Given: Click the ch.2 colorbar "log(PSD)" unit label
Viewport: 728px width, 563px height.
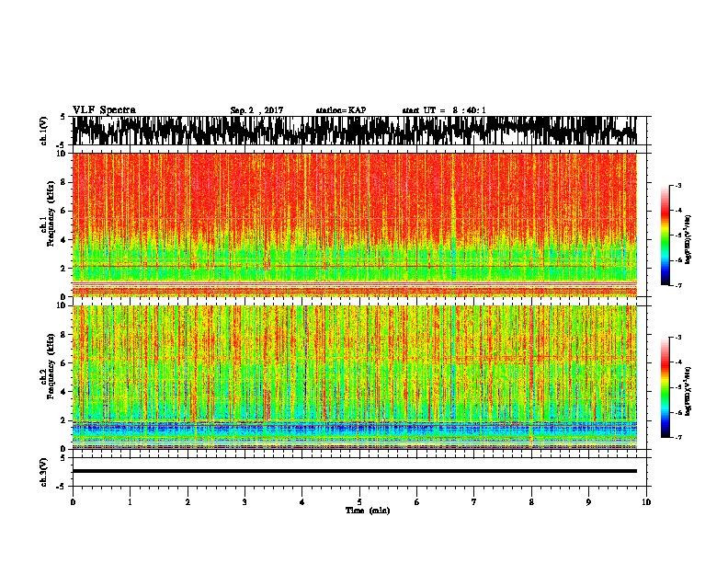Looking at the screenshot, I should tap(688, 391).
